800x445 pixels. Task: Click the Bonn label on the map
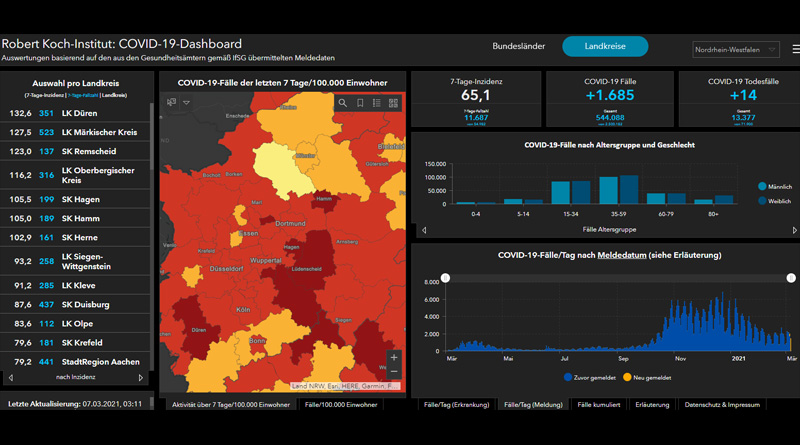pos(257,340)
